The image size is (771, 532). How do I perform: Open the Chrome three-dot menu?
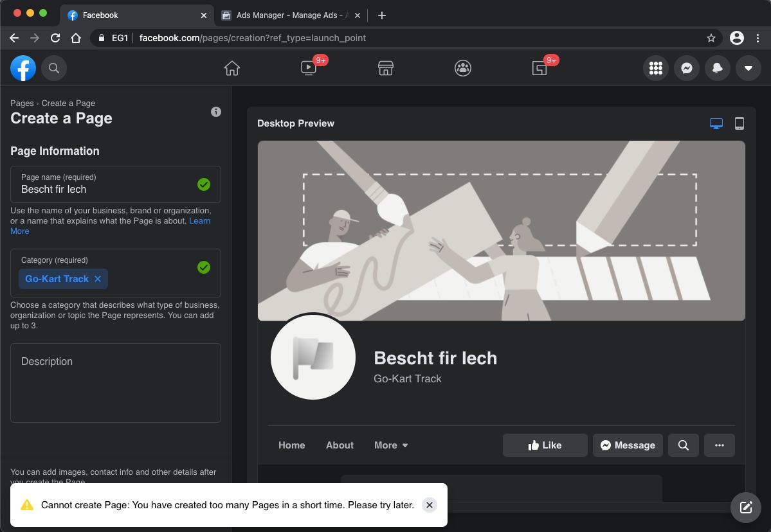click(757, 38)
